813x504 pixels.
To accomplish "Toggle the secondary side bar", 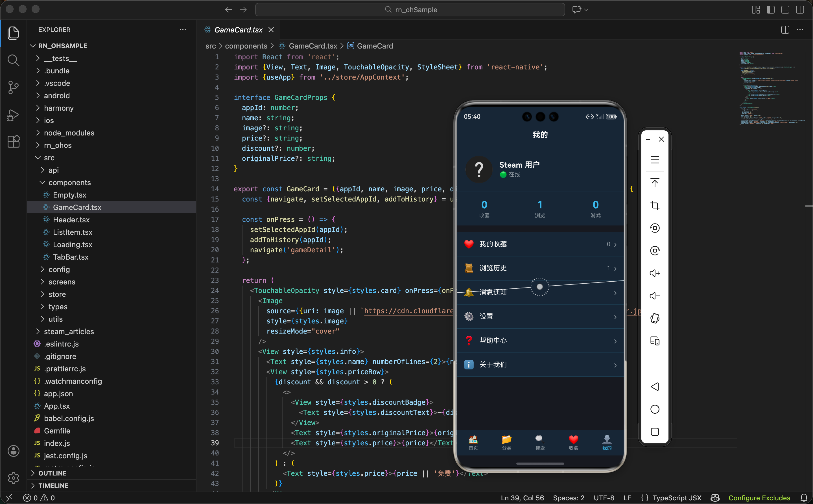I will 800,10.
